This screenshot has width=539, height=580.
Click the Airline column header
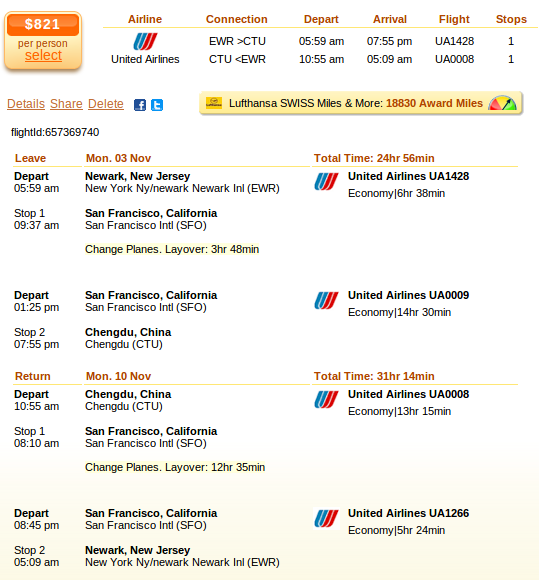coord(145,19)
